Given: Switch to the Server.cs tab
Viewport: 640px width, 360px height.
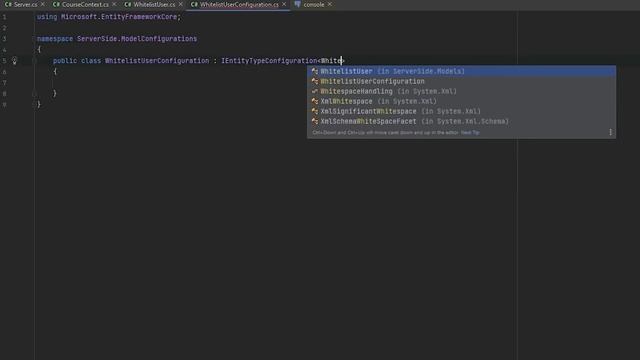Looking at the screenshot, I should coord(25,4).
